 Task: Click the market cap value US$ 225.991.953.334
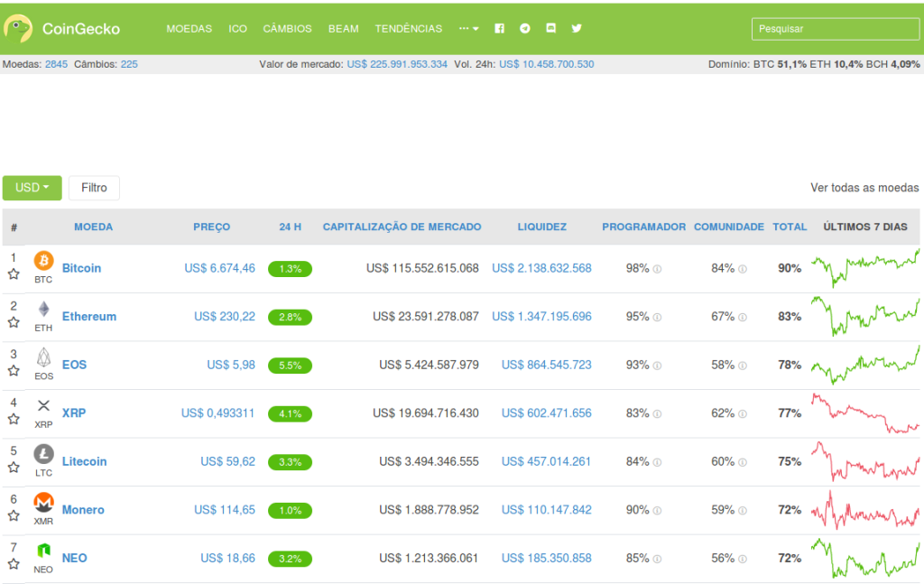coord(397,64)
